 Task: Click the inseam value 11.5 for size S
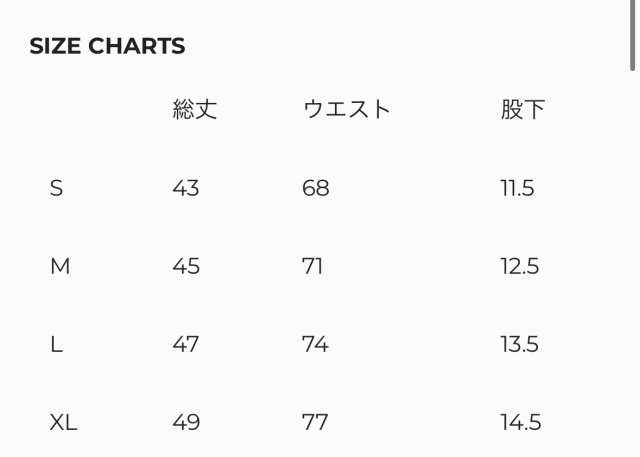517,188
